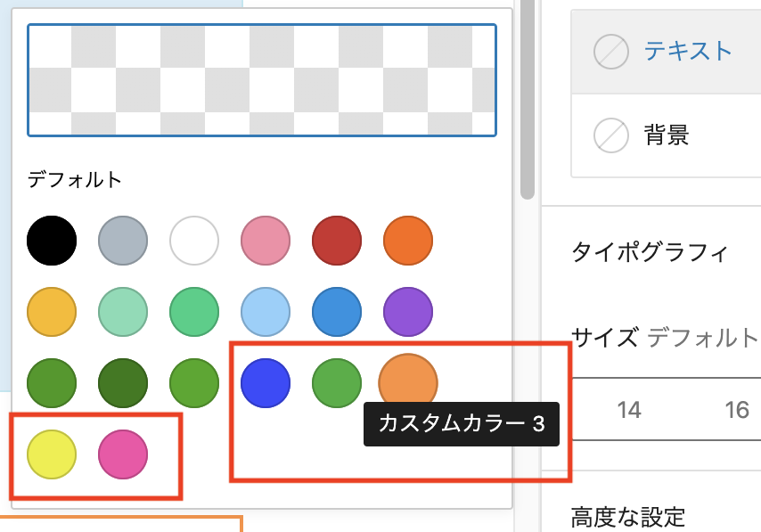Open the 背景 color setting
Viewport: 761px width, 532px height.
coord(667,135)
